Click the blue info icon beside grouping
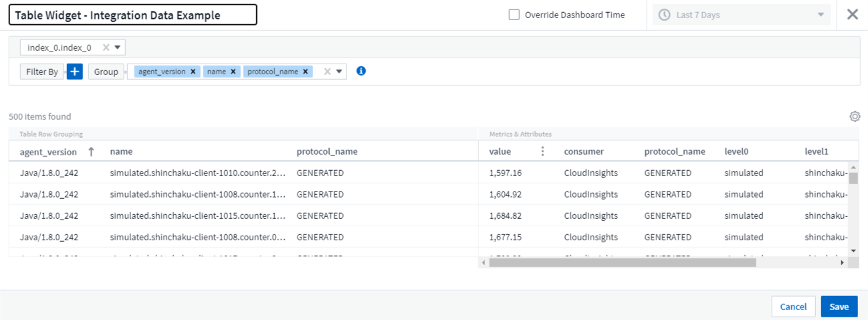Image resolution: width=868 pixels, height=320 pixels. click(x=361, y=71)
